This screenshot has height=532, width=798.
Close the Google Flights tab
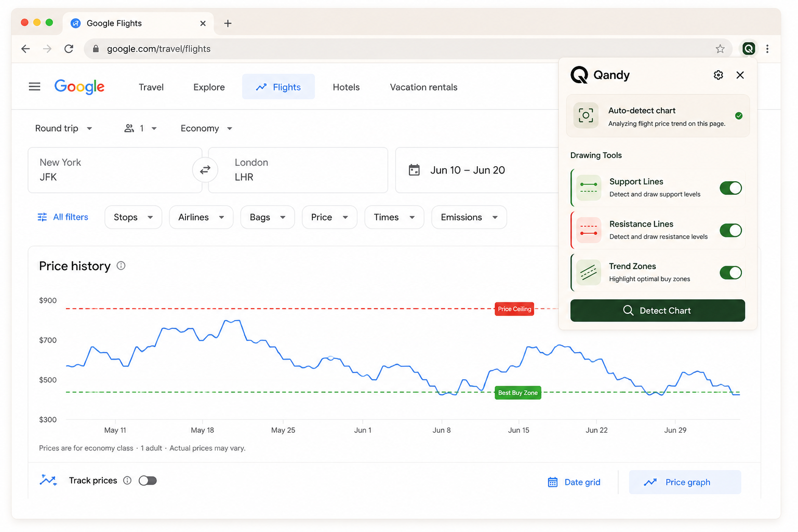[203, 23]
